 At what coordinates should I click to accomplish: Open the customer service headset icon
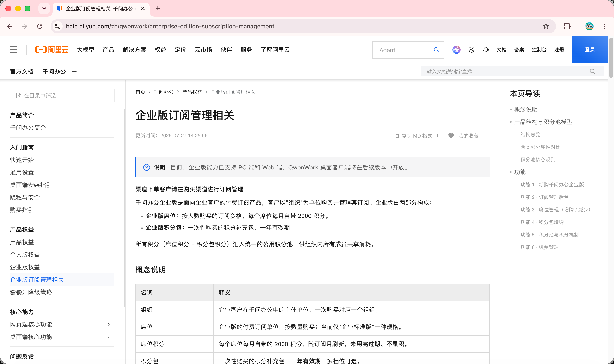486,50
